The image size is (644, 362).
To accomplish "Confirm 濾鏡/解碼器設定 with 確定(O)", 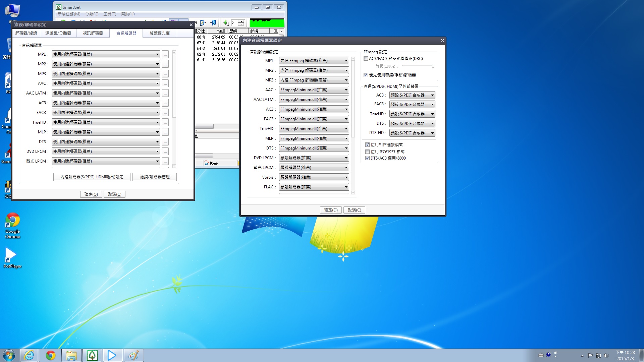I will point(91,194).
